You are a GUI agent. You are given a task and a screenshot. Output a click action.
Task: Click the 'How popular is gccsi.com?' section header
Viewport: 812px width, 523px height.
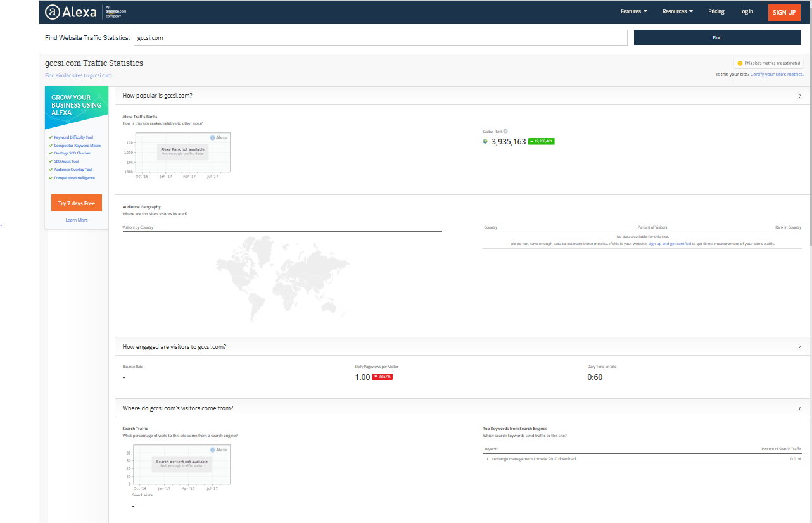(x=157, y=96)
